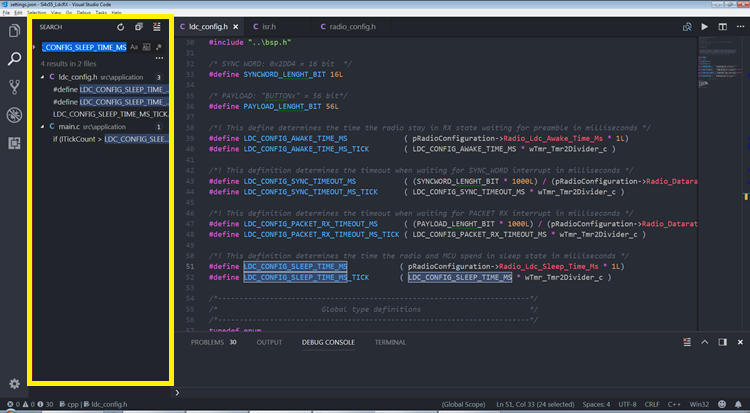Collapse ldc_config.h search results group
Viewport: 750px width, 413px height.
(42, 76)
